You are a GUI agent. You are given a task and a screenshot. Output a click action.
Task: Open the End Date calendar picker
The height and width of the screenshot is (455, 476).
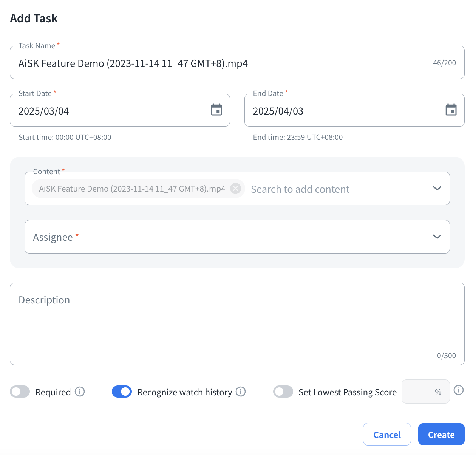[x=451, y=110]
